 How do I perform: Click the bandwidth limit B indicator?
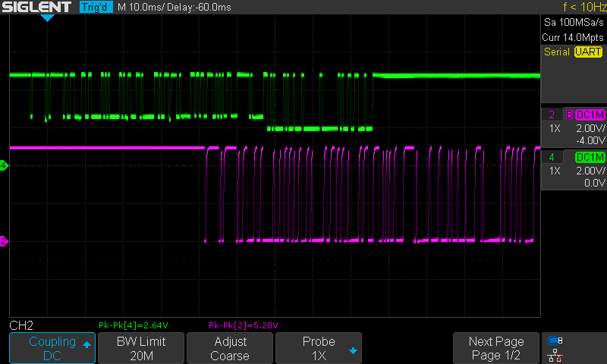569,115
